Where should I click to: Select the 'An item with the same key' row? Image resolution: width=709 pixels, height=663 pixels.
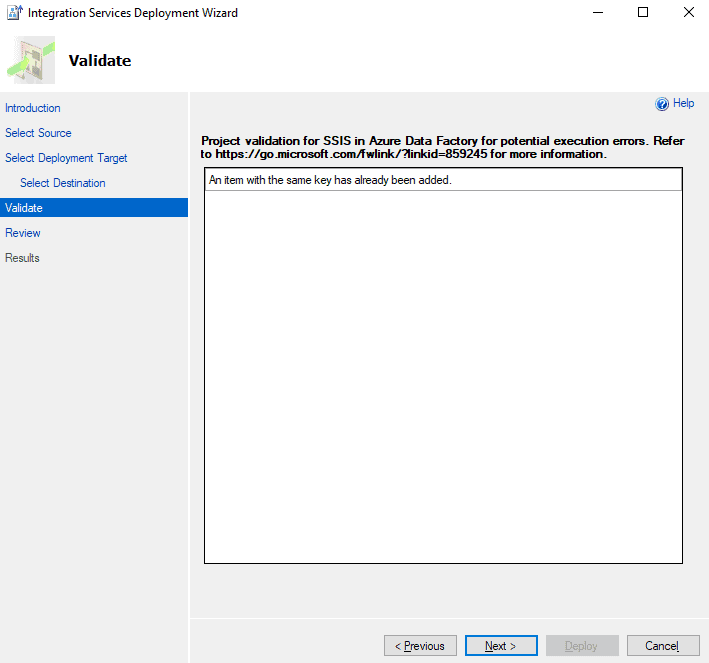coord(443,180)
